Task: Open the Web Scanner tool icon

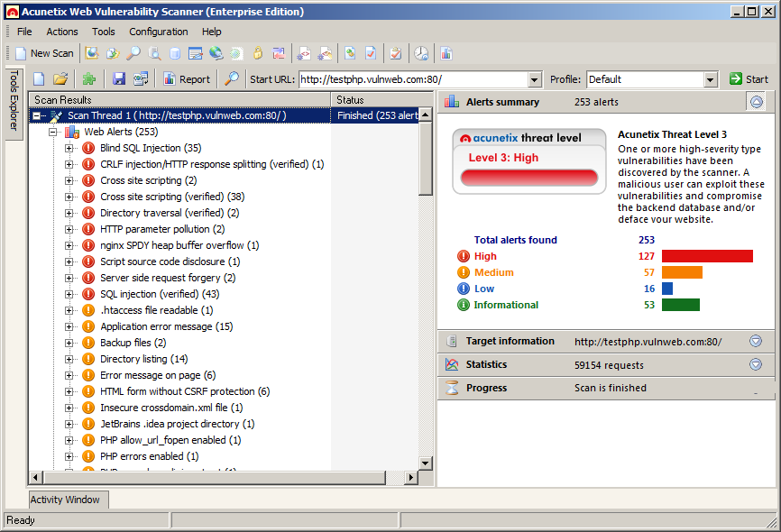Action: [92, 53]
